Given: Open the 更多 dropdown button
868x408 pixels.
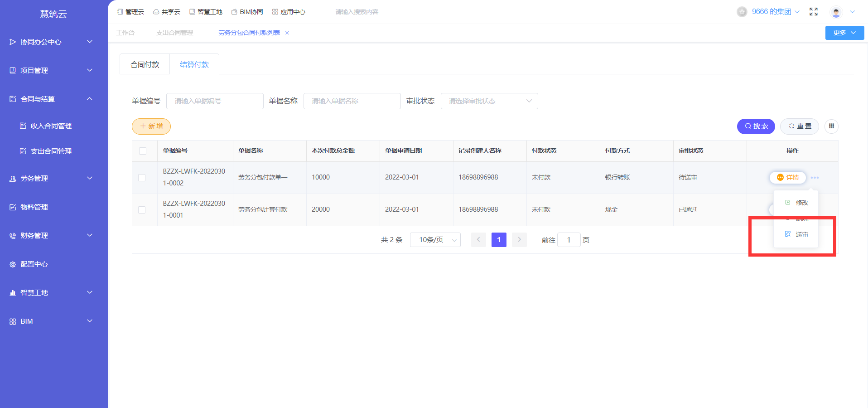Looking at the screenshot, I should 844,33.
